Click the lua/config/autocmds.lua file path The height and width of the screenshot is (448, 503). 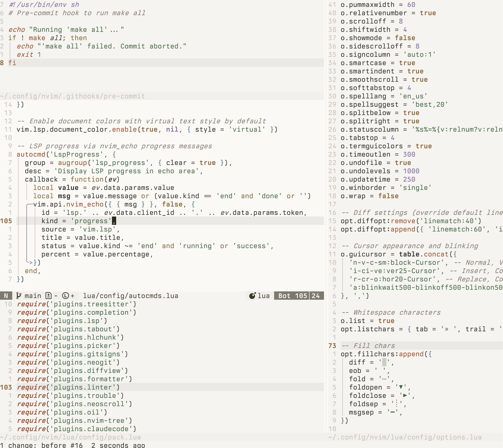(x=130, y=296)
